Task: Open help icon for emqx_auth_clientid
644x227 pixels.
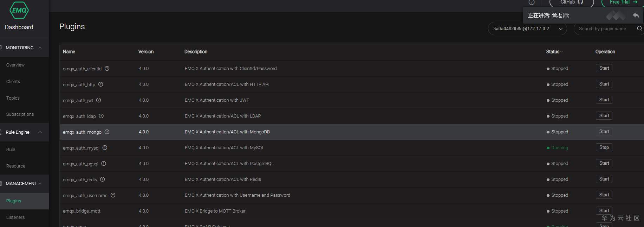Action: click(107, 69)
